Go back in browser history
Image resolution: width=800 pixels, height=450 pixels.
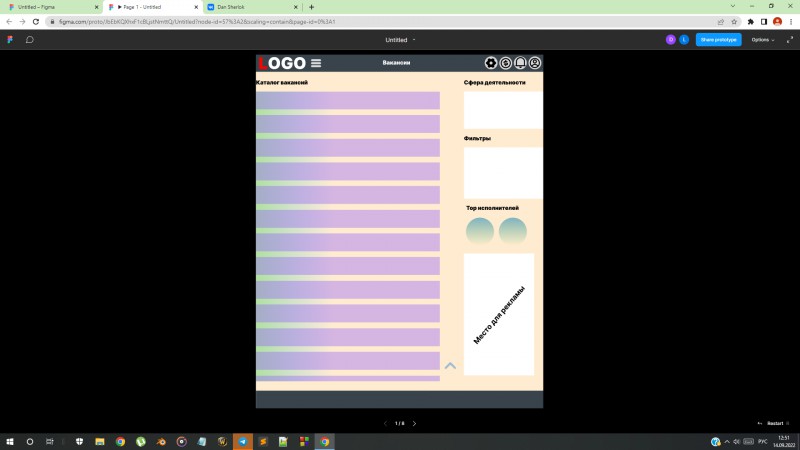click(9, 21)
